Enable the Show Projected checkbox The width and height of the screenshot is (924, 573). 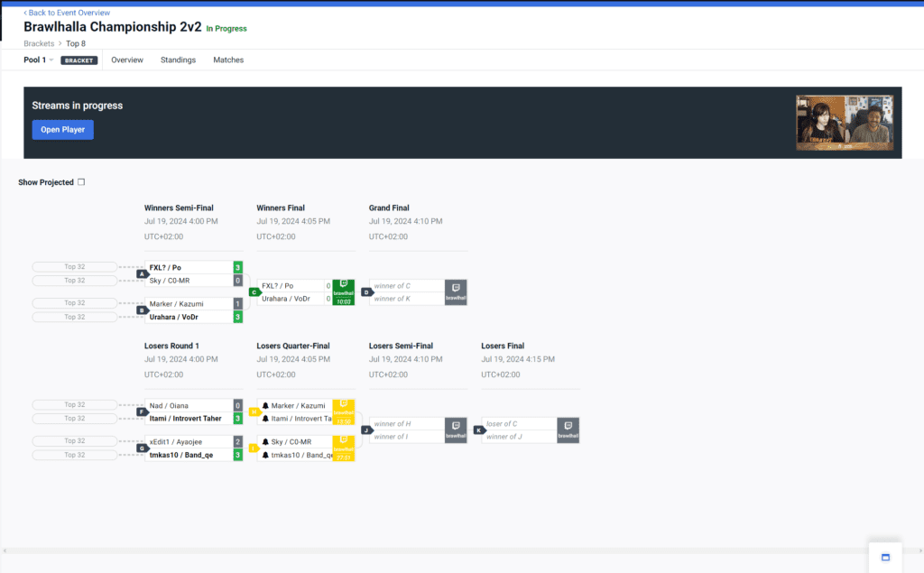81,182
